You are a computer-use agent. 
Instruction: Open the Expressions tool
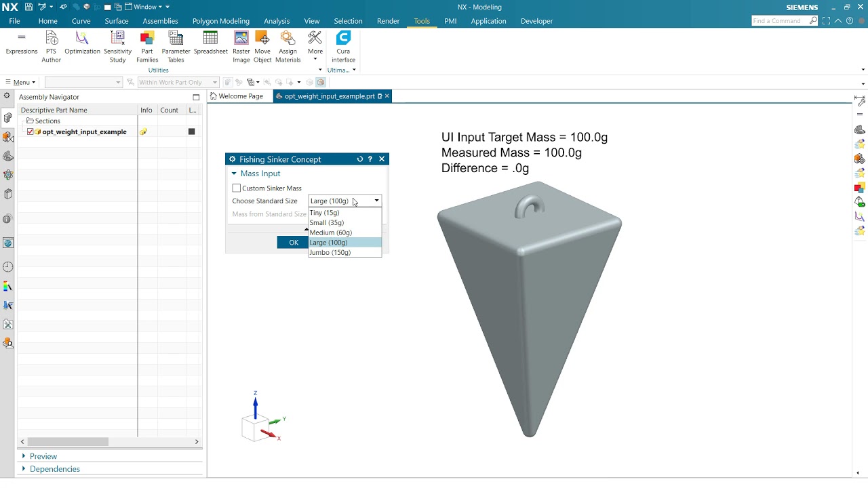(21, 43)
